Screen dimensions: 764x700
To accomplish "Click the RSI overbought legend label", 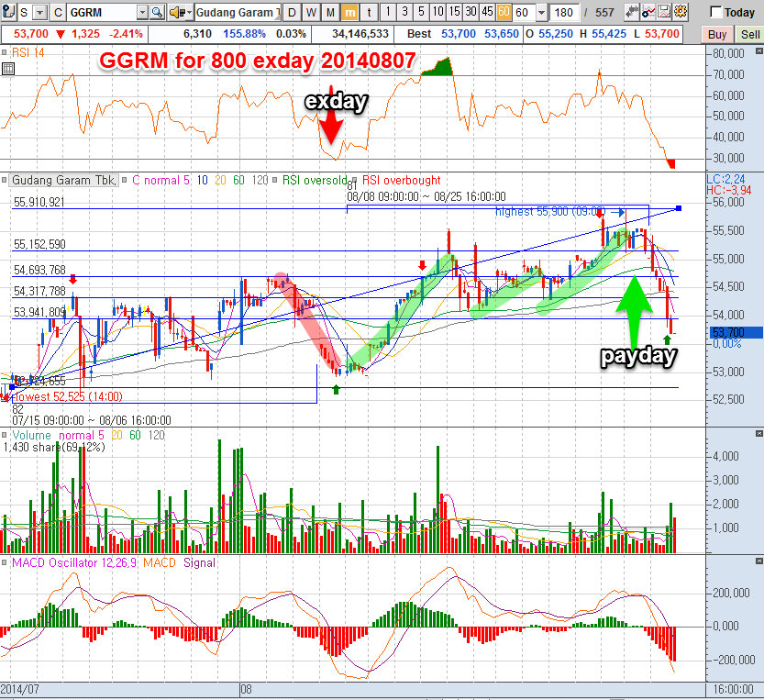I will pyautogui.click(x=401, y=181).
